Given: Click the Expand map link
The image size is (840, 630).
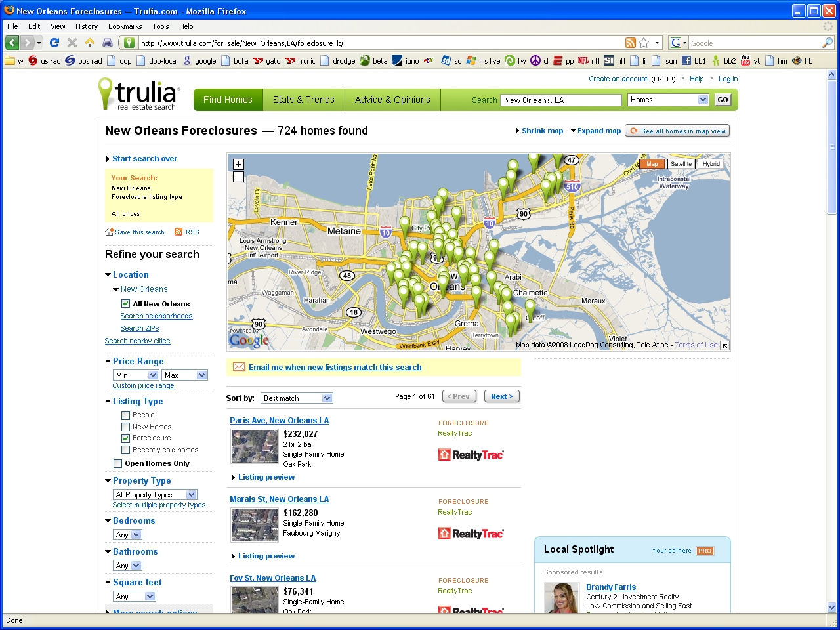Looking at the screenshot, I should (x=599, y=131).
